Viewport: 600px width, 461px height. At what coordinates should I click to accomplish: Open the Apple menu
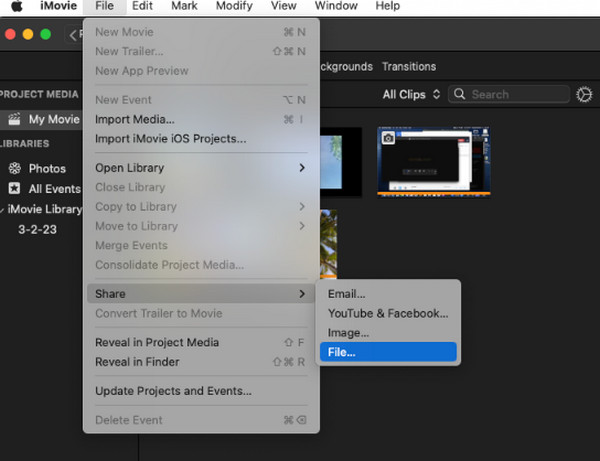16,6
